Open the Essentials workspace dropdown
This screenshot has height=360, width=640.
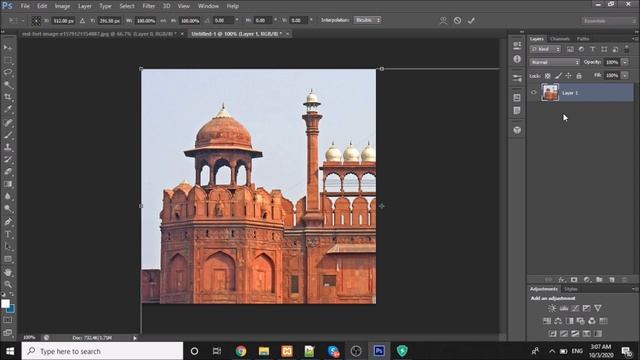coord(609,21)
